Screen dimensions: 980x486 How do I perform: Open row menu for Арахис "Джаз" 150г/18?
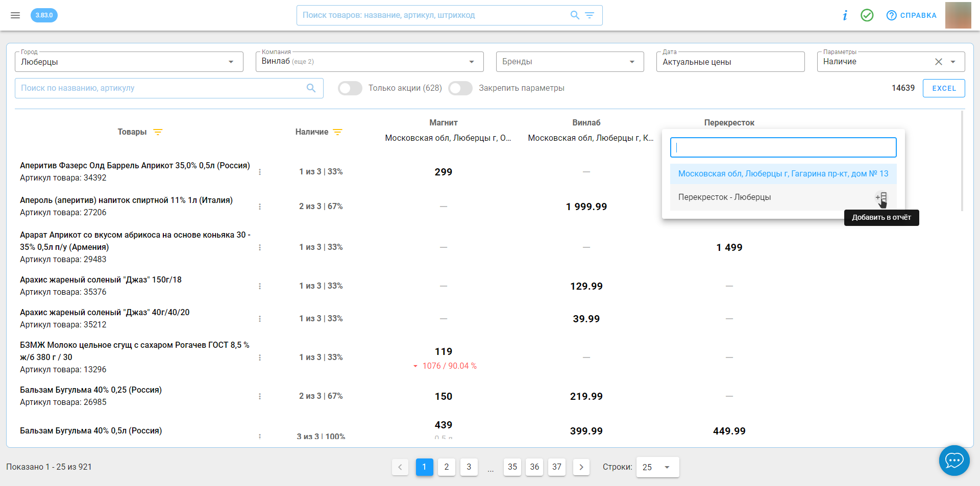[x=260, y=286]
